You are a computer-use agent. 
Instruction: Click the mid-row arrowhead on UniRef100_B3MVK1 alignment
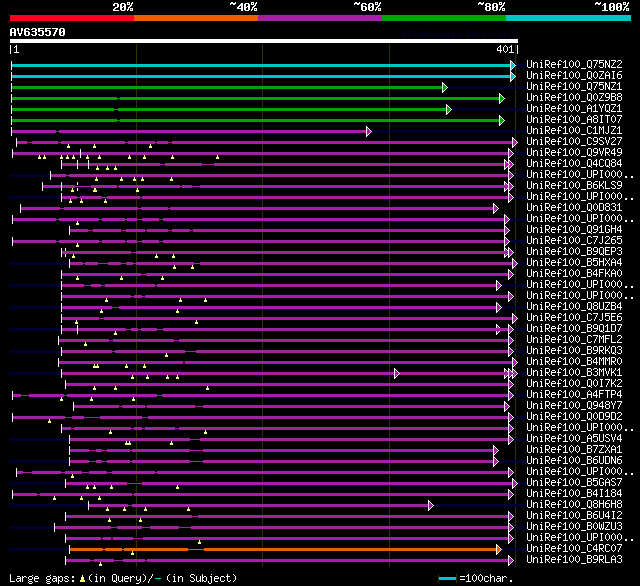397,373
